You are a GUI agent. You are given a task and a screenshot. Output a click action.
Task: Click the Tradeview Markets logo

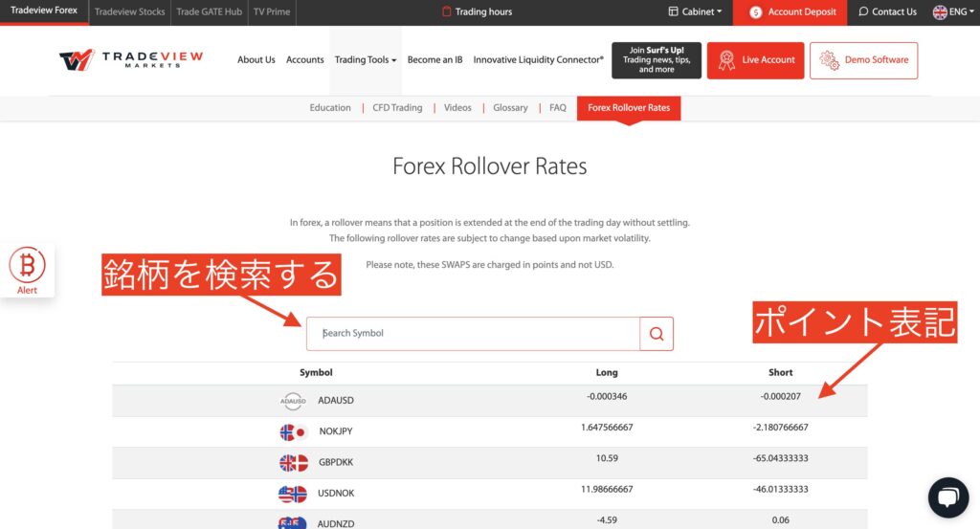[131, 60]
